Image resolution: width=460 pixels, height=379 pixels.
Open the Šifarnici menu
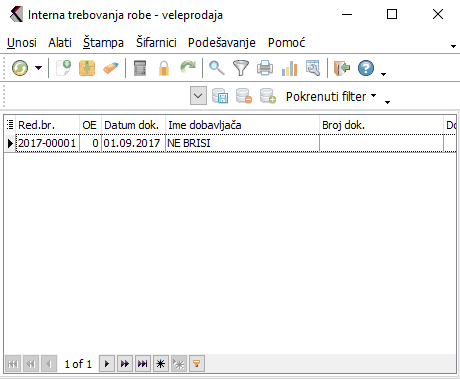pyautogui.click(x=156, y=43)
